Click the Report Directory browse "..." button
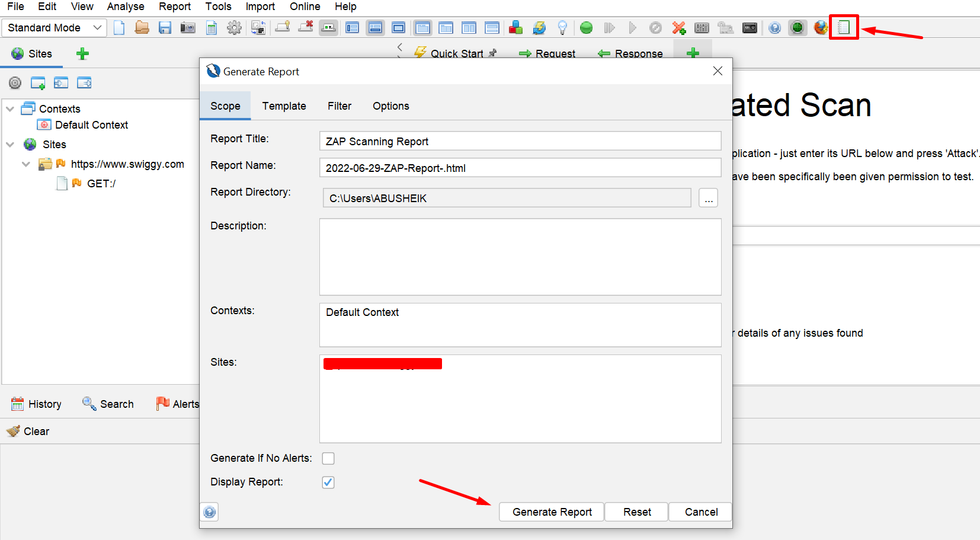980x540 pixels. [709, 198]
